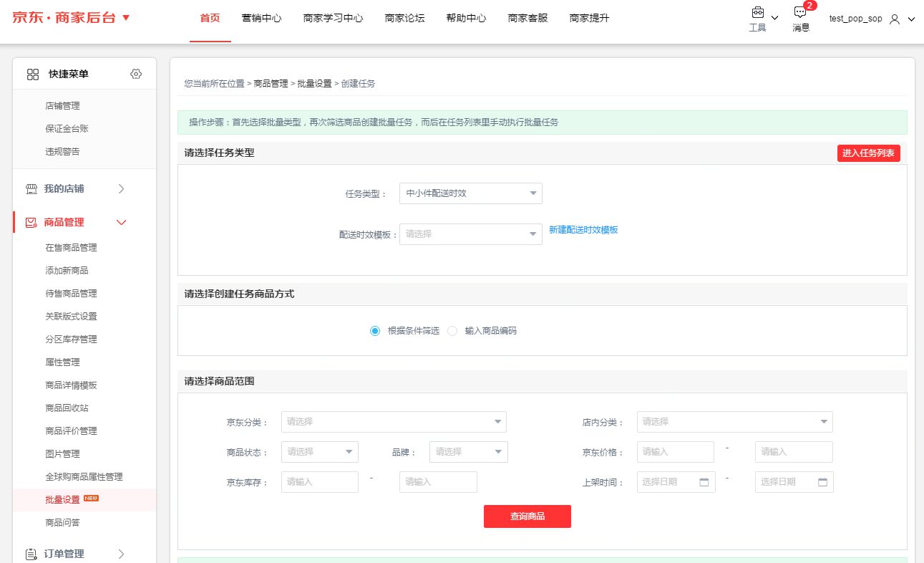
Task: Click 批量设置 in the breadcrumb
Action: pos(315,84)
